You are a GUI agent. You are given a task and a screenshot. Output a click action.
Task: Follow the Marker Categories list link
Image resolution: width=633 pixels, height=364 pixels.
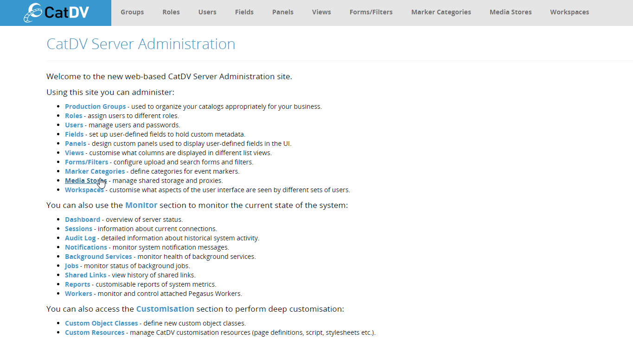95,171
